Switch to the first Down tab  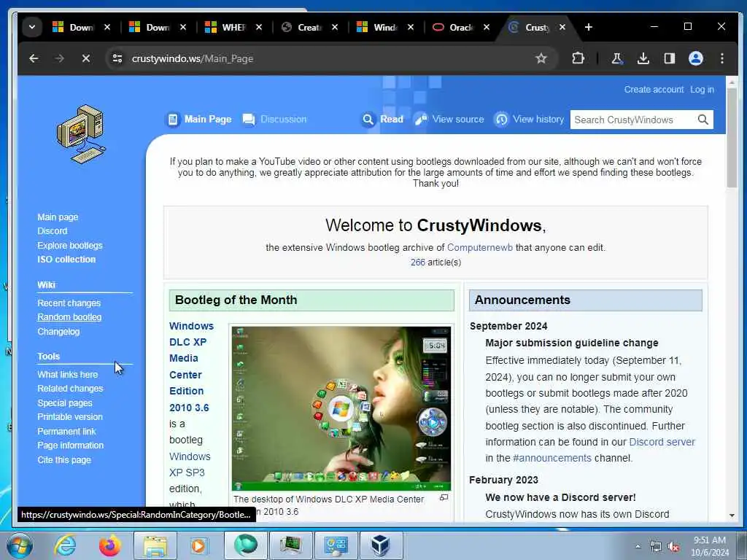[x=74, y=27]
